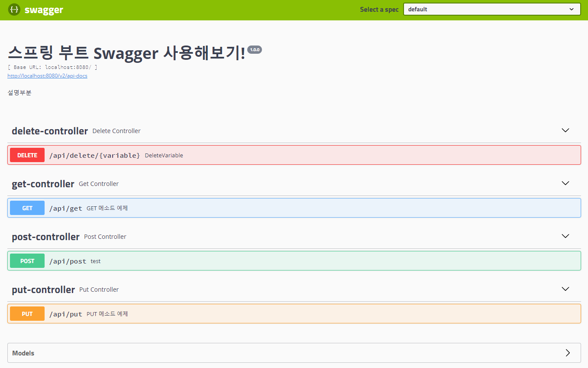The image size is (588, 368).
Task: Click the Models arrow icon
Action: pyautogui.click(x=569, y=353)
